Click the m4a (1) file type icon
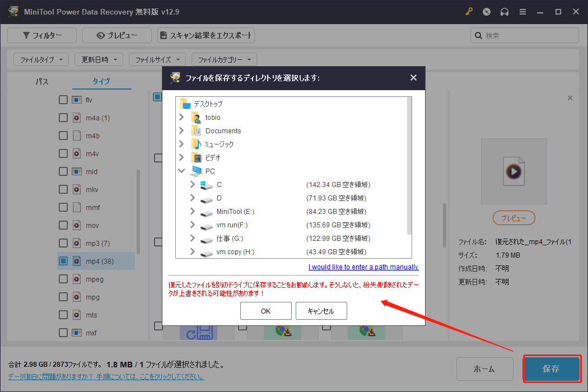 coord(77,118)
